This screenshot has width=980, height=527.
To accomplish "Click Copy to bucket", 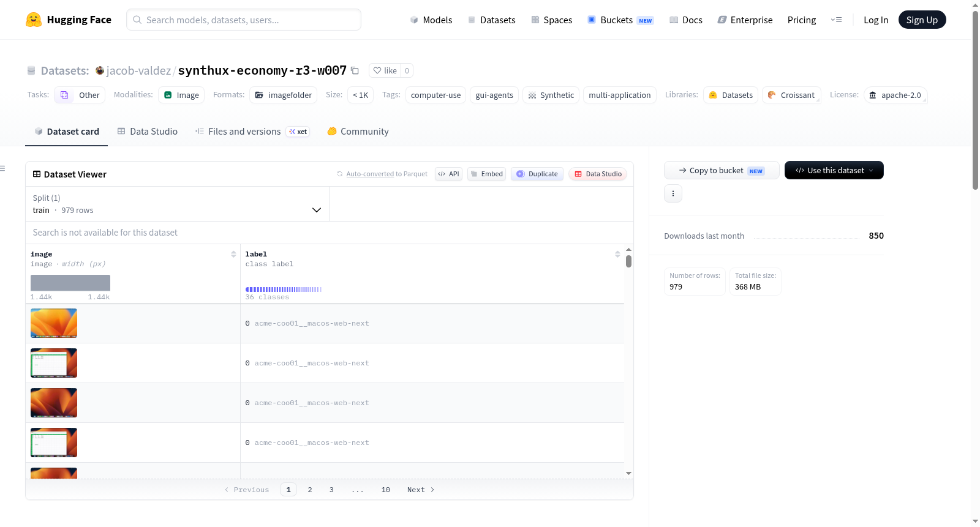I will [x=722, y=170].
